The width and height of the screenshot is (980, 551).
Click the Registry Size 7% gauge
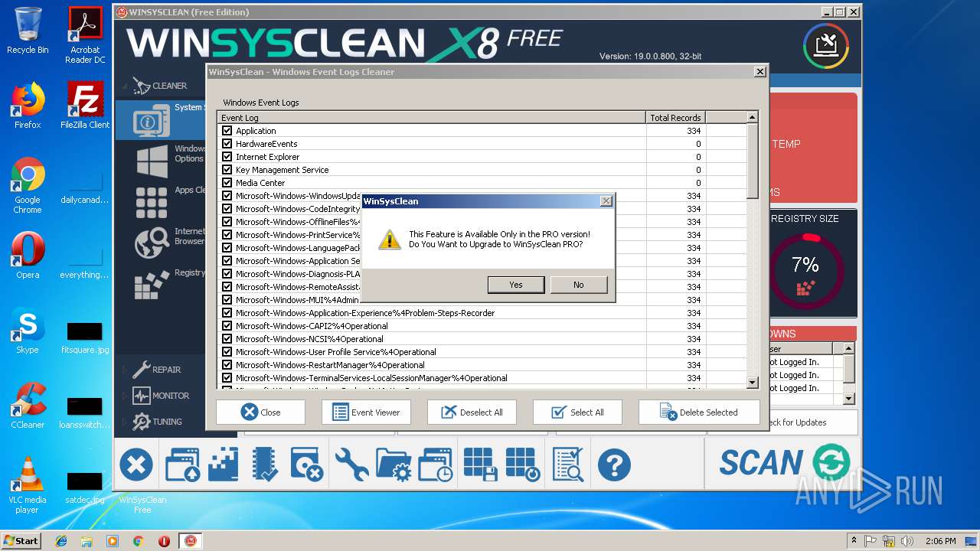pos(805,271)
